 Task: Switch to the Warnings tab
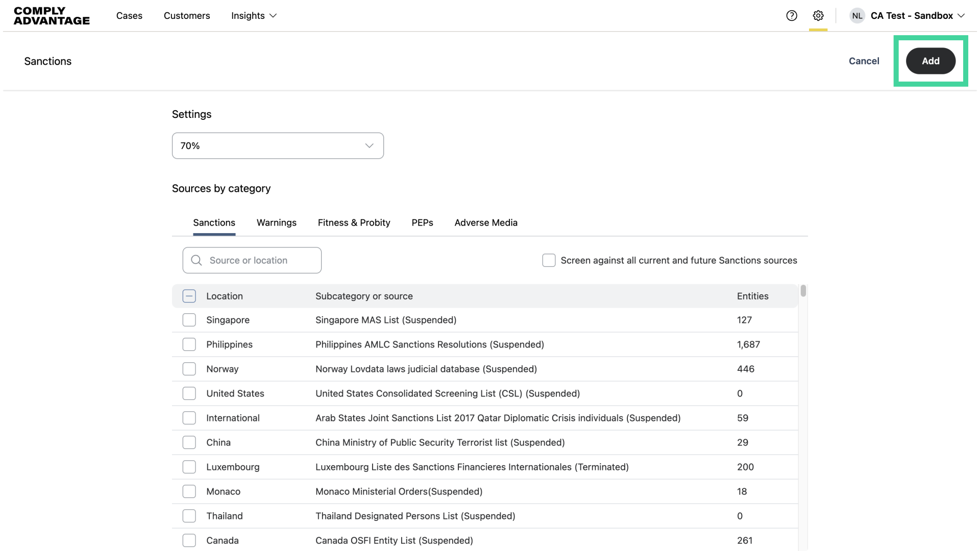pos(276,222)
